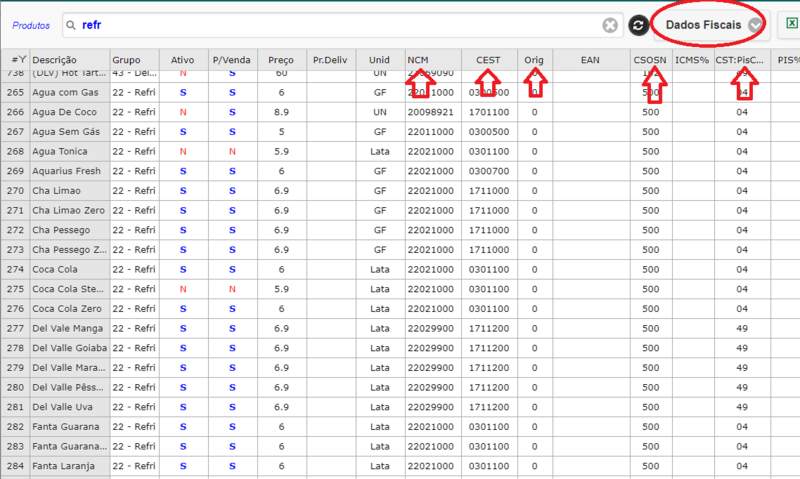The width and height of the screenshot is (800, 479).
Task: Toggle Ativo value for Coca Cola Ste...
Action: tap(183, 289)
